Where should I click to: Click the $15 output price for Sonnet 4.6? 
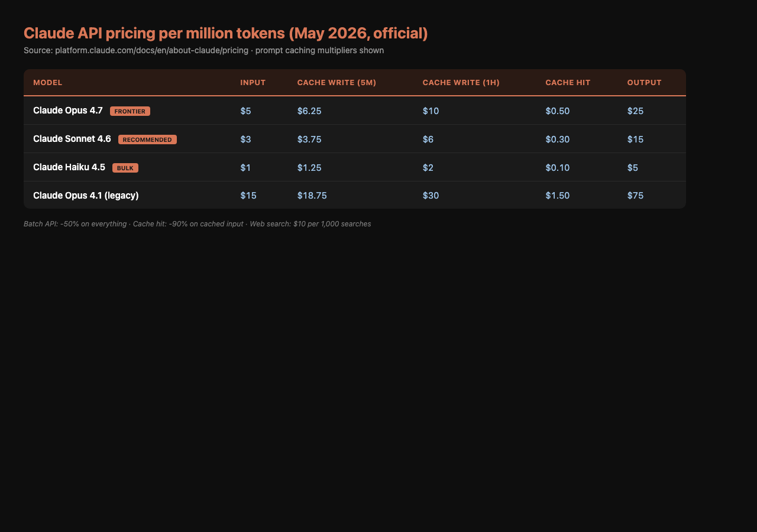pyautogui.click(x=635, y=139)
